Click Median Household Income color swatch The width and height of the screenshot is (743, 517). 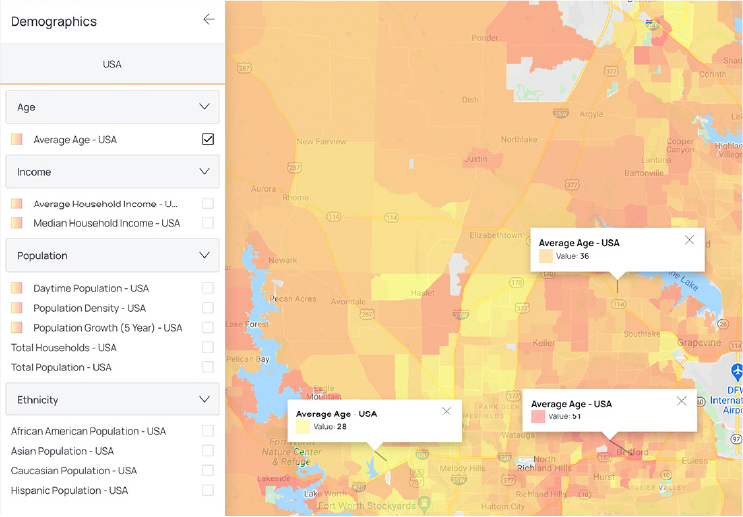(17, 223)
